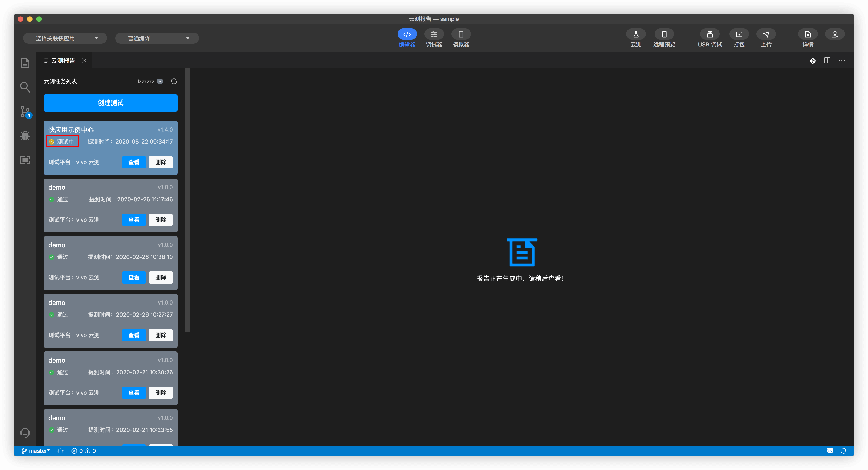Image resolution: width=868 pixels, height=470 pixels.
Task: Open 远程预览 remote preview
Action: 664,34
